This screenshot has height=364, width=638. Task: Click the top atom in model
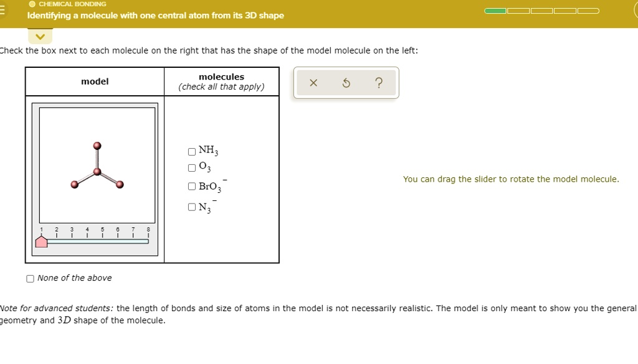coord(97,146)
